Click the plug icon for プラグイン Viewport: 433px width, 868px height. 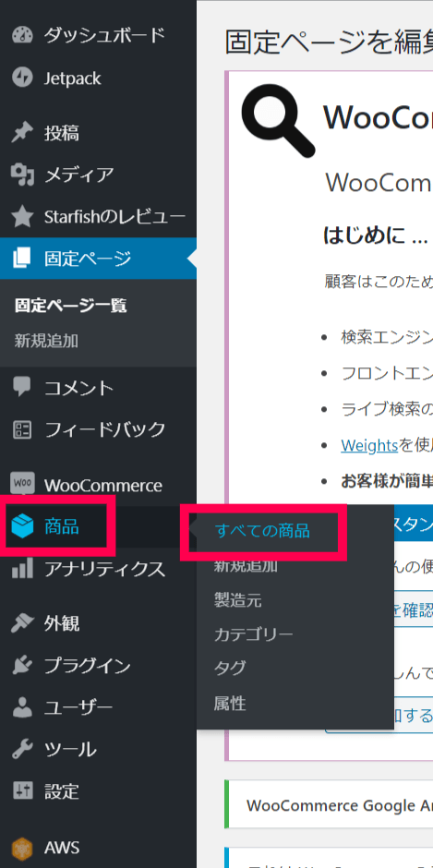pyautogui.click(x=22, y=666)
